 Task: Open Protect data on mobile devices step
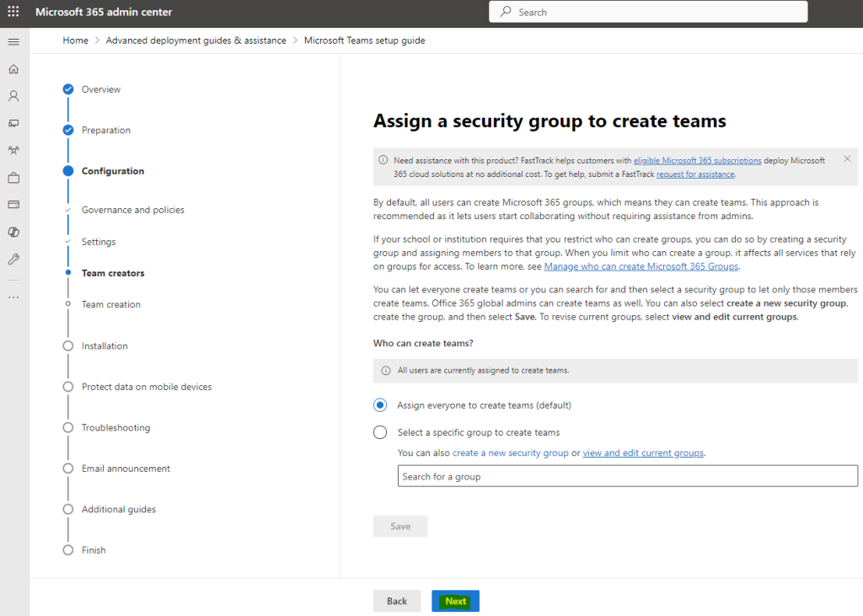click(x=147, y=387)
